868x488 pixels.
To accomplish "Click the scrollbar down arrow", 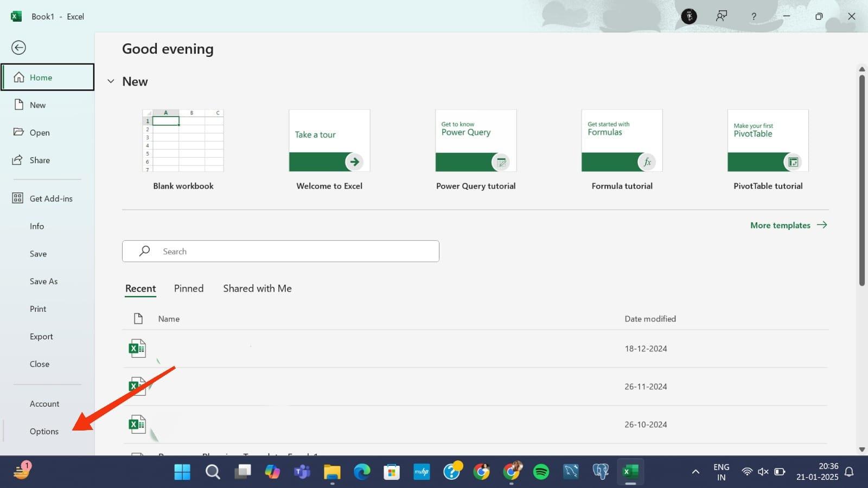I will (861, 450).
